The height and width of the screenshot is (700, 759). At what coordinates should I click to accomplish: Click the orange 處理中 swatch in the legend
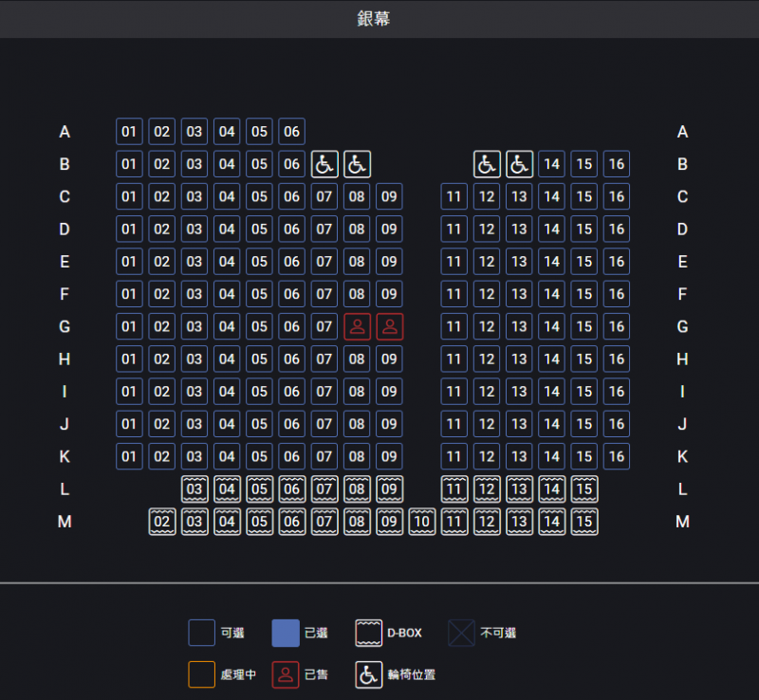pos(202,674)
